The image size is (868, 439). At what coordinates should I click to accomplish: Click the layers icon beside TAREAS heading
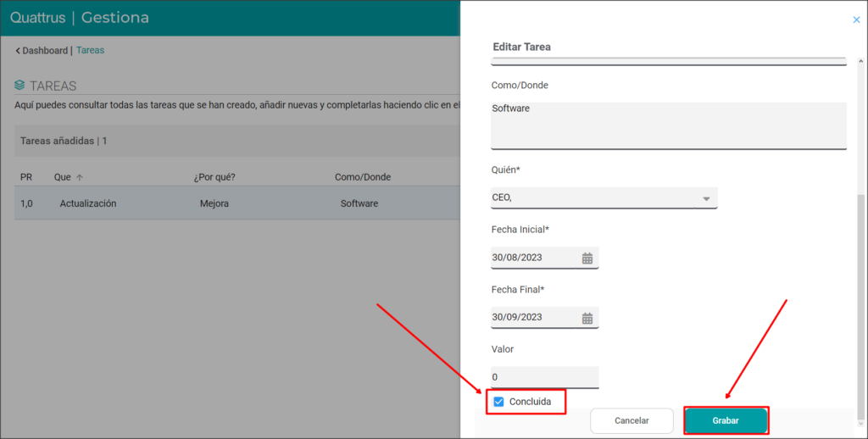pos(20,86)
